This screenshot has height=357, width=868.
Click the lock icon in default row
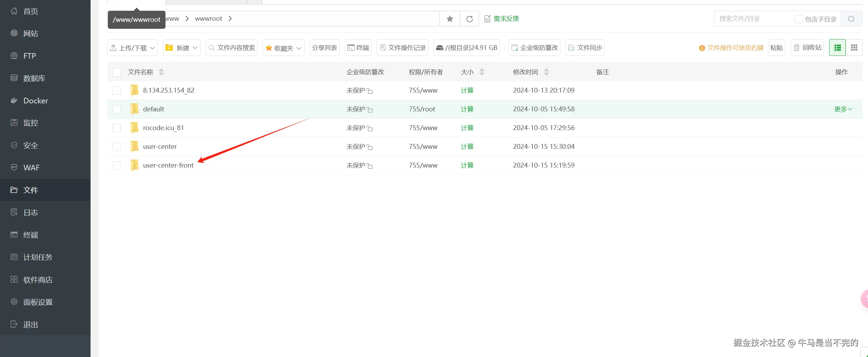pos(370,110)
